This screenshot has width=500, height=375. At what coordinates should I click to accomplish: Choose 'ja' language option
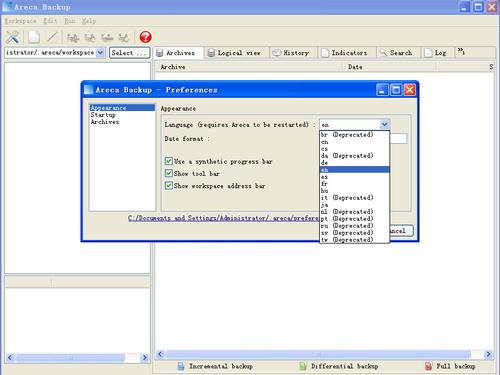354,205
